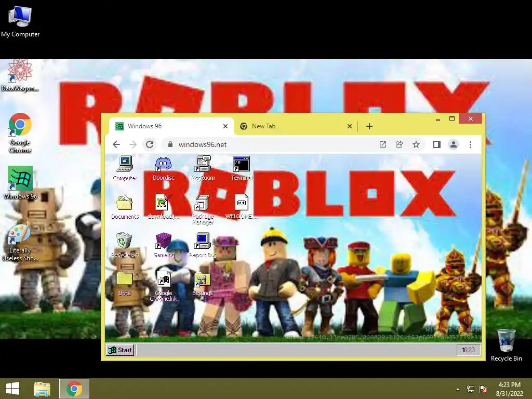This screenshot has width=532, height=399.
Task: Open the Report Bug icon
Action: point(203,245)
